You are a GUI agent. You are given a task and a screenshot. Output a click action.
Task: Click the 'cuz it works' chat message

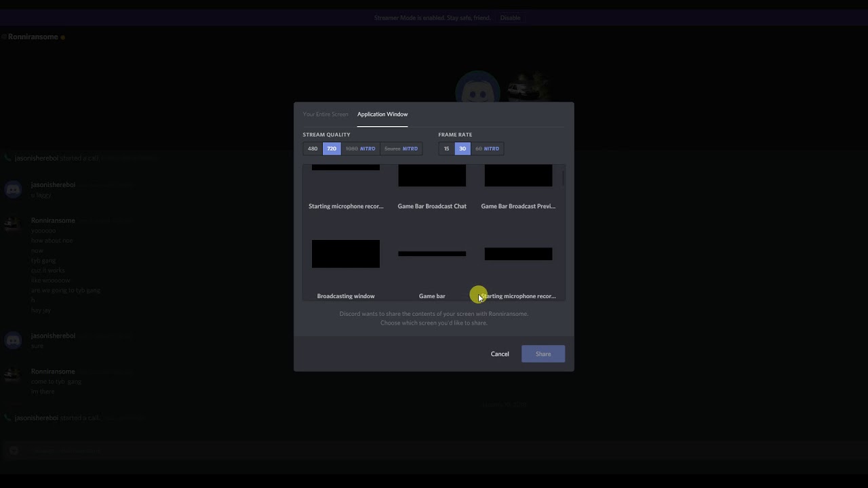[x=48, y=270]
